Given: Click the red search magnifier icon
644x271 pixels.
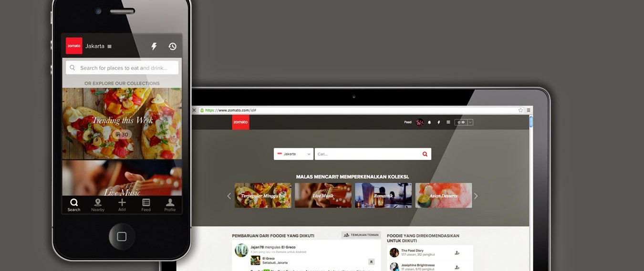Looking at the screenshot, I should coord(425,154).
